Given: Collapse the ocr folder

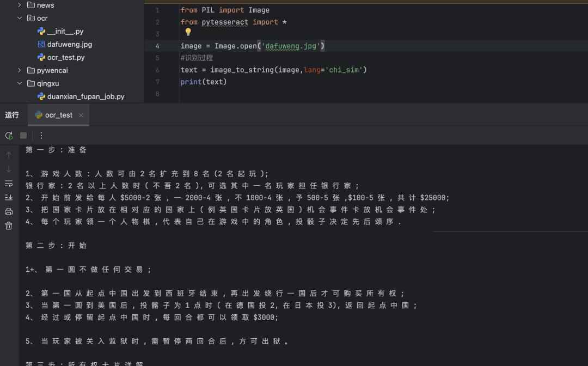Looking at the screenshot, I should (x=20, y=18).
